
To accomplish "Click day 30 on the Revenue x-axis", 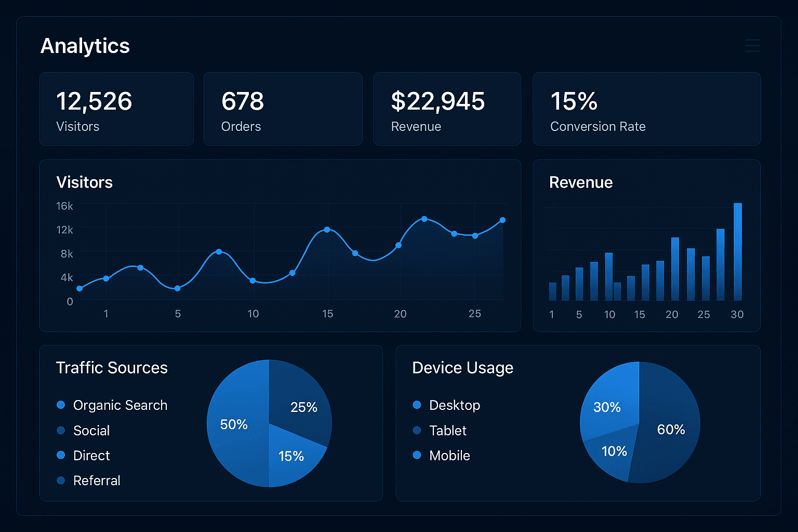I will pyautogui.click(x=737, y=314).
